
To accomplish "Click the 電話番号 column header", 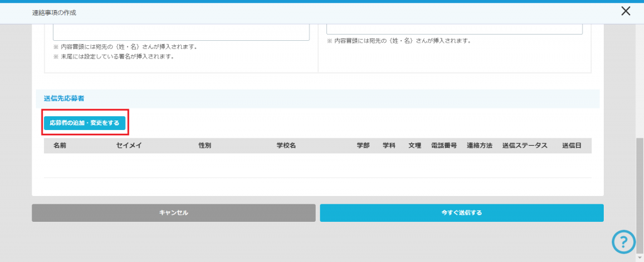I will (x=443, y=145).
